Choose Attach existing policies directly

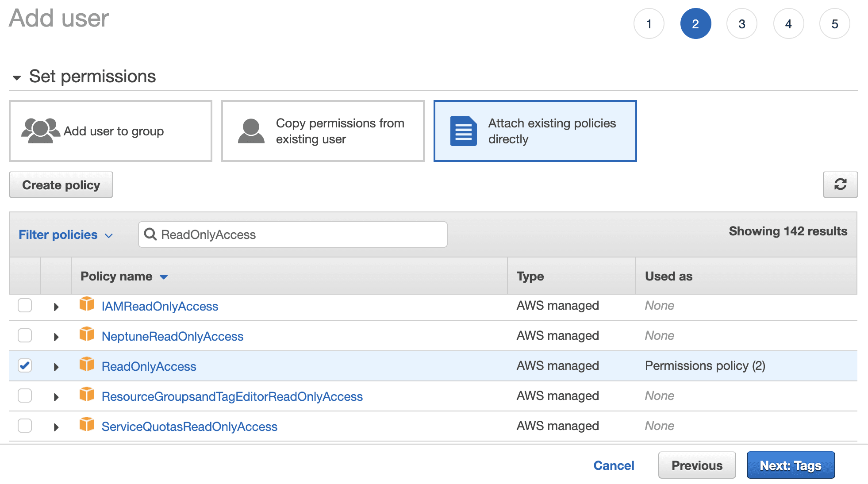point(535,131)
